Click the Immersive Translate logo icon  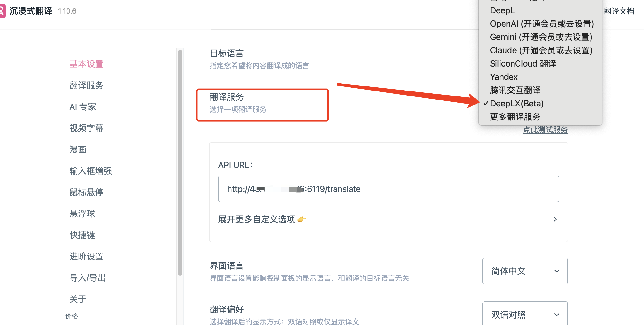(2, 11)
